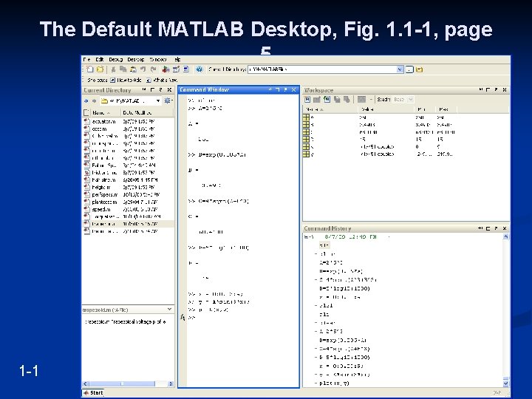Image resolution: width=532 pixels, height=399 pixels.
Task: Click the blue Help question mark icon
Action: click(199, 69)
